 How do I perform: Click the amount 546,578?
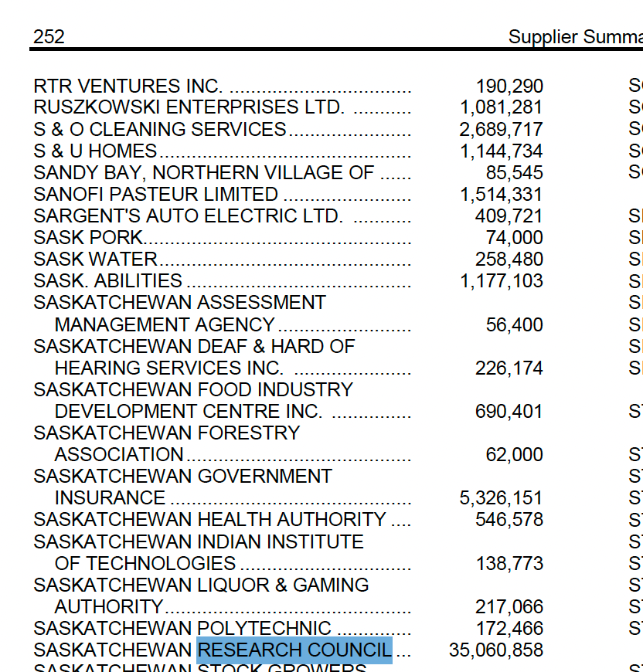click(509, 519)
